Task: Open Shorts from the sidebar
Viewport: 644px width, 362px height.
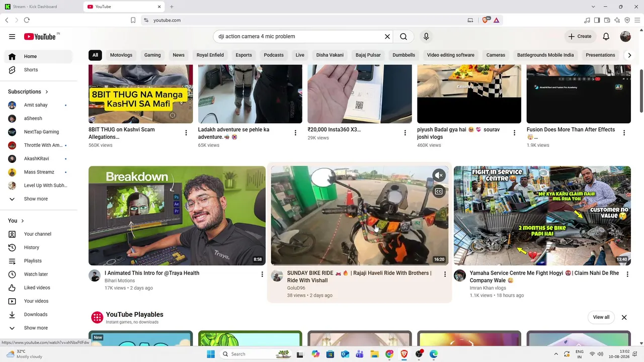Action: coord(38,70)
